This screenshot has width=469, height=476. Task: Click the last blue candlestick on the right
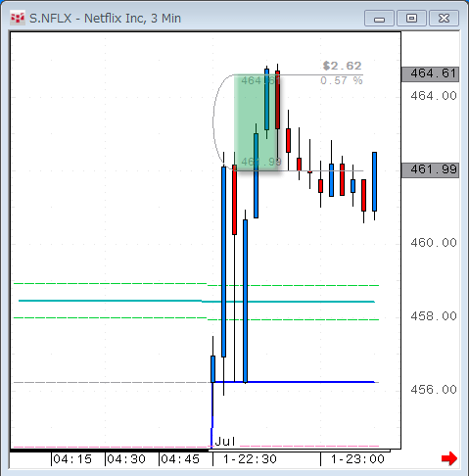pyautogui.click(x=374, y=181)
